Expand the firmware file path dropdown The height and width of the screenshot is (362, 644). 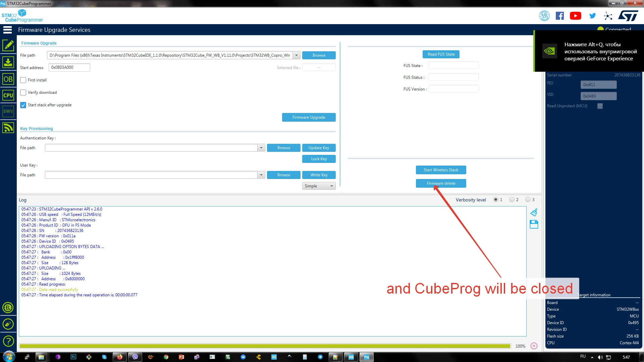297,55
